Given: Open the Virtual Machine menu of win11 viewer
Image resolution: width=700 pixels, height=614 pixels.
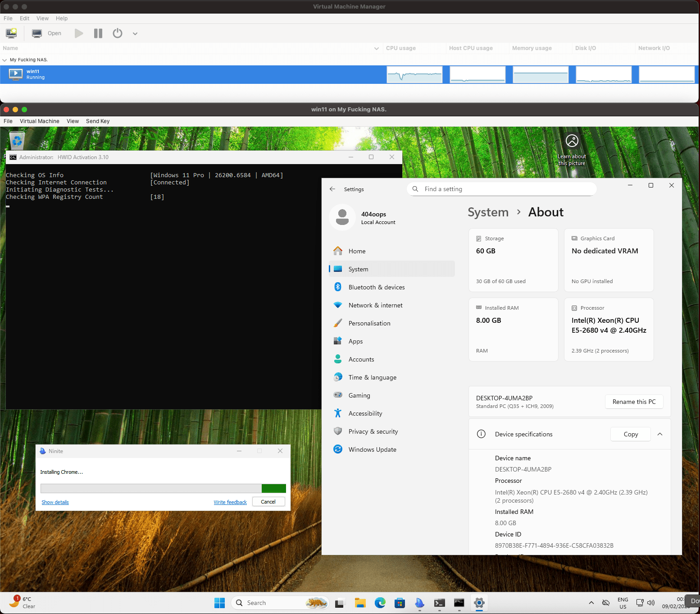Looking at the screenshot, I should click(40, 121).
